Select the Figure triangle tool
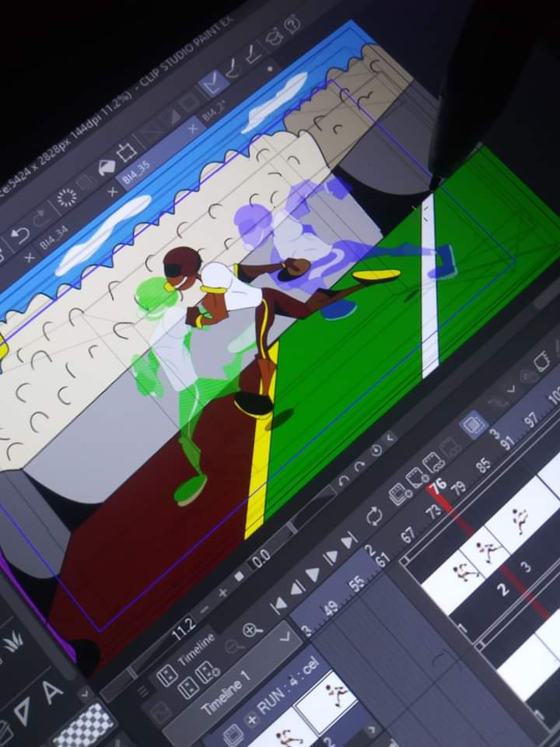This screenshot has height=747, width=560. (22, 712)
